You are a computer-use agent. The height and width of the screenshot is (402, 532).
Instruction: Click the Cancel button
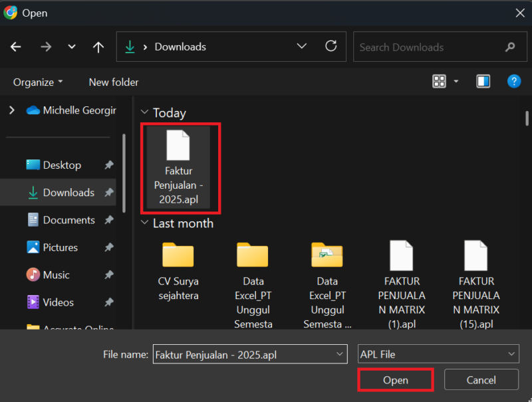pos(481,380)
